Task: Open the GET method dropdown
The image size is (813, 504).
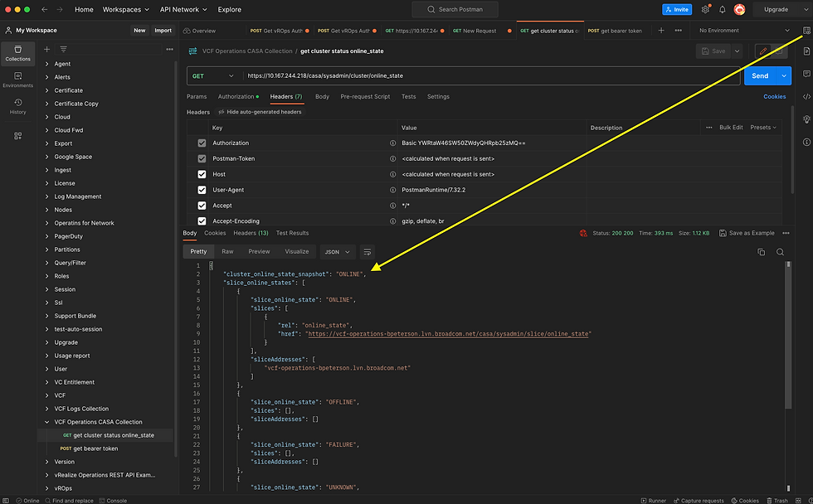Action: click(213, 75)
